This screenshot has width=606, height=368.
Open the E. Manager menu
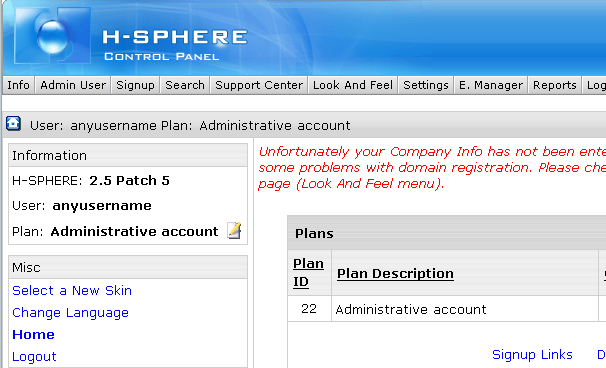click(491, 85)
